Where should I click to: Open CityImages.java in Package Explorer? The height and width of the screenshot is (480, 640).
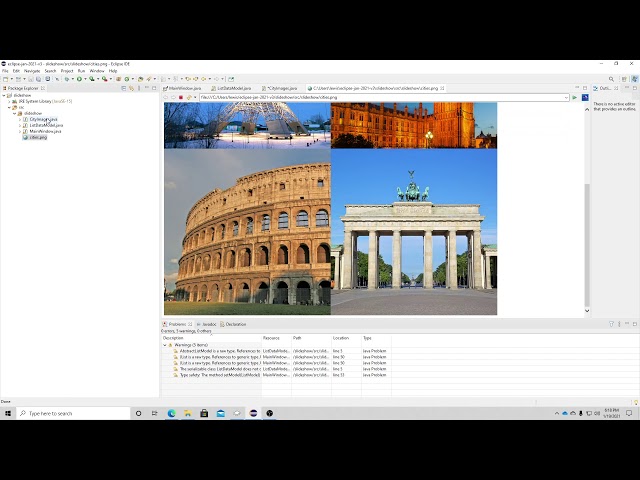44,119
